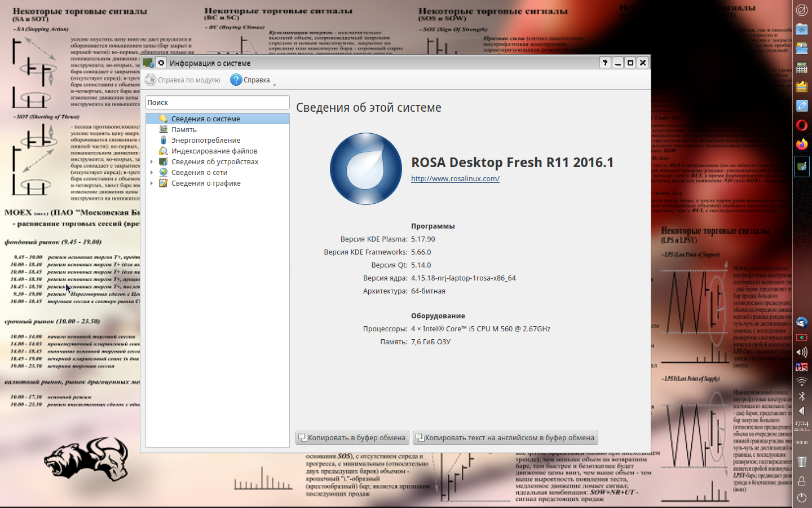Select the Память tree item
812x508 pixels.
point(218,129)
